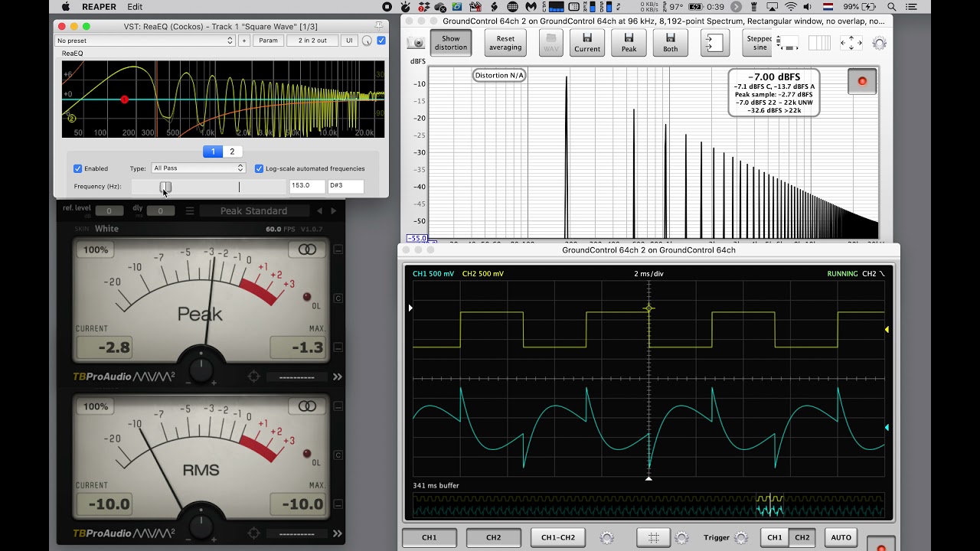
Task: Click the AUTO trigger button
Action: [841, 537]
